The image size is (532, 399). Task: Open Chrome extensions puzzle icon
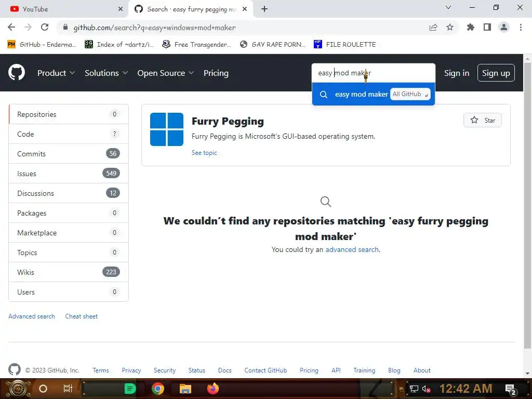pos(471,27)
